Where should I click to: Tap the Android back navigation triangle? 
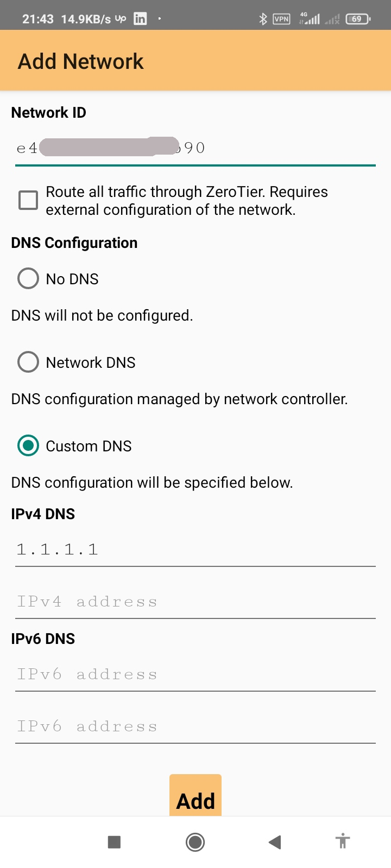coord(275,842)
